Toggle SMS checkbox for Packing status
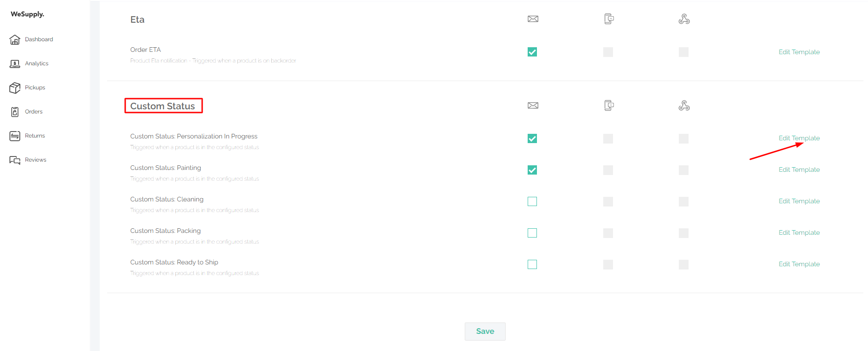The image size is (868, 351). point(608,233)
